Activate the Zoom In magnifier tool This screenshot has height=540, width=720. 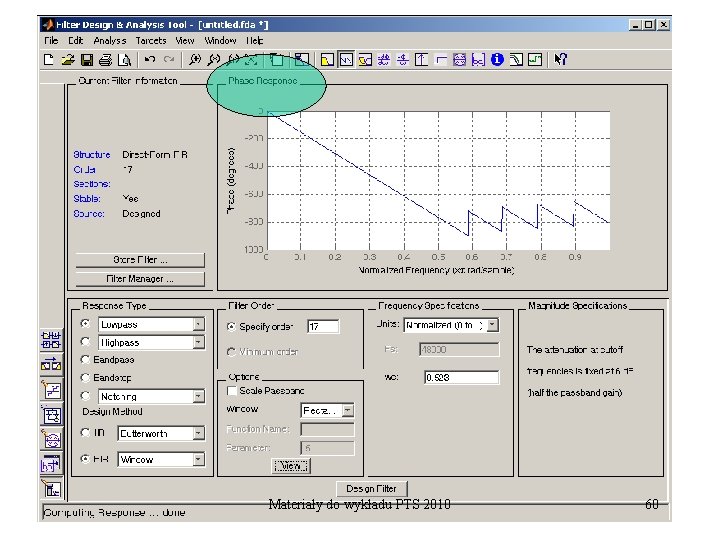(195, 60)
